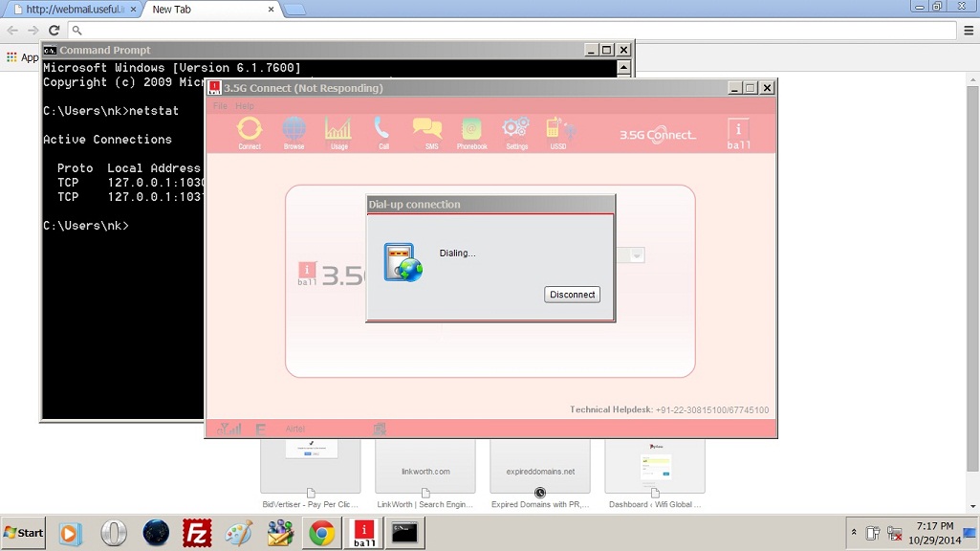Click the Connect icon in 3.5G toolbar
This screenshot has width=980, height=551.
(x=250, y=131)
